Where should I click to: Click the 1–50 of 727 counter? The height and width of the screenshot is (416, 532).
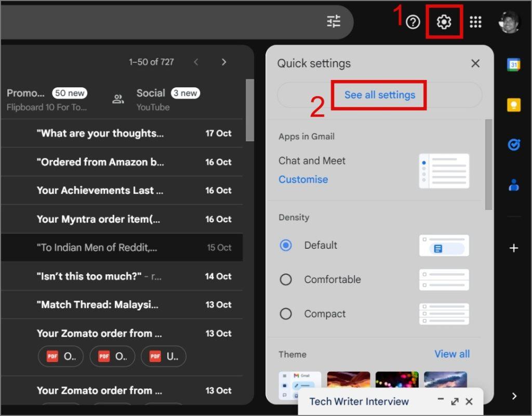[x=151, y=62]
